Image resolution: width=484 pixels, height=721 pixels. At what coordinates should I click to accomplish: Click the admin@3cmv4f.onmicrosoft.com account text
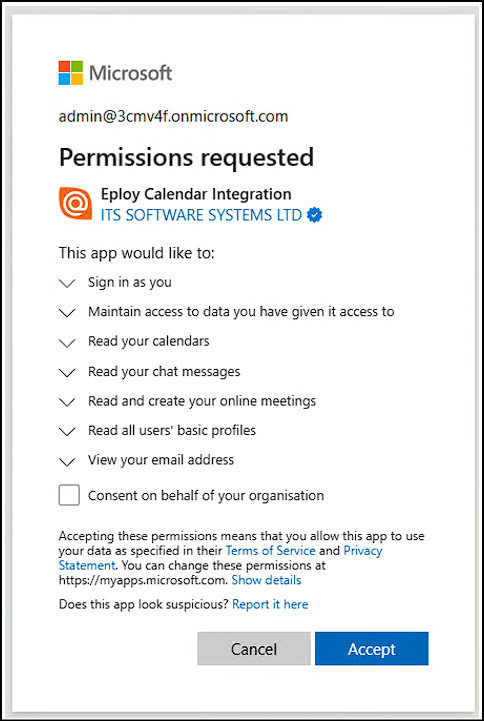[x=173, y=116]
